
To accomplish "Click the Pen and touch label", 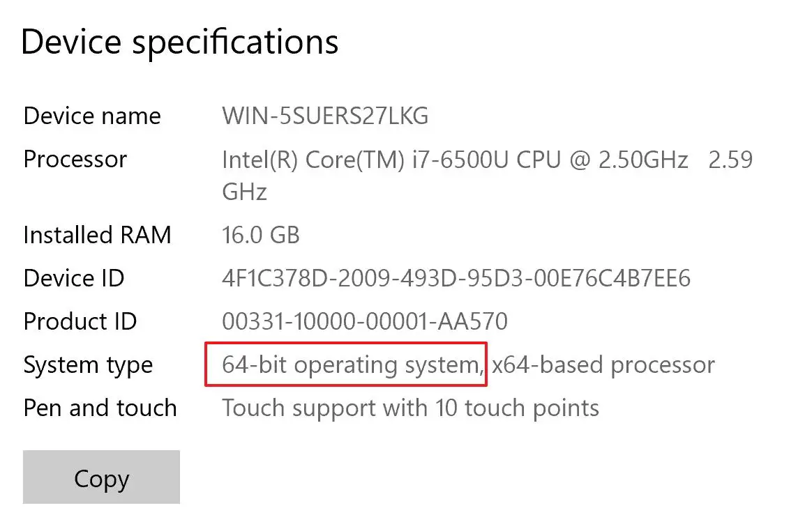I will coord(100,408).
